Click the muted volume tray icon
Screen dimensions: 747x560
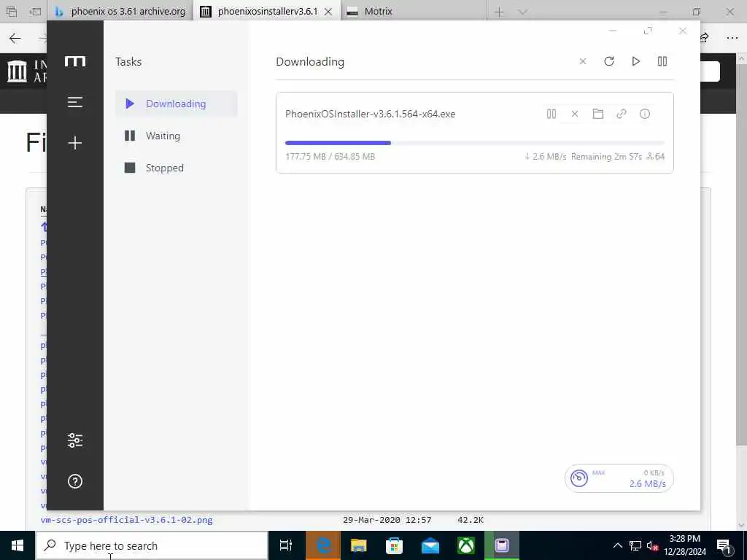coord(652,545)
